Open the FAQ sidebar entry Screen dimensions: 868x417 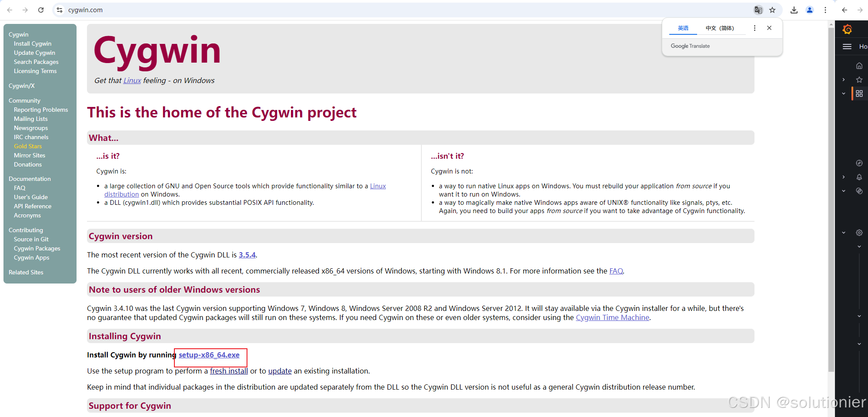[20, 188]
